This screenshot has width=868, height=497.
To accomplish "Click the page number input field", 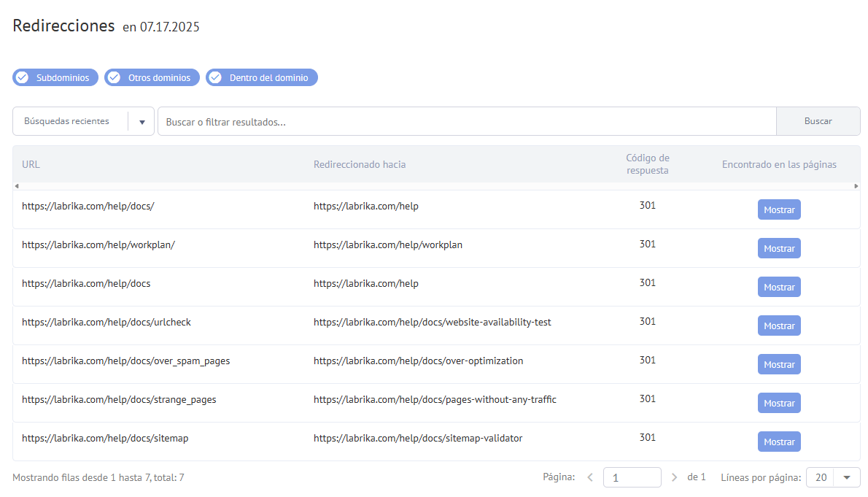I will (632, 477).
